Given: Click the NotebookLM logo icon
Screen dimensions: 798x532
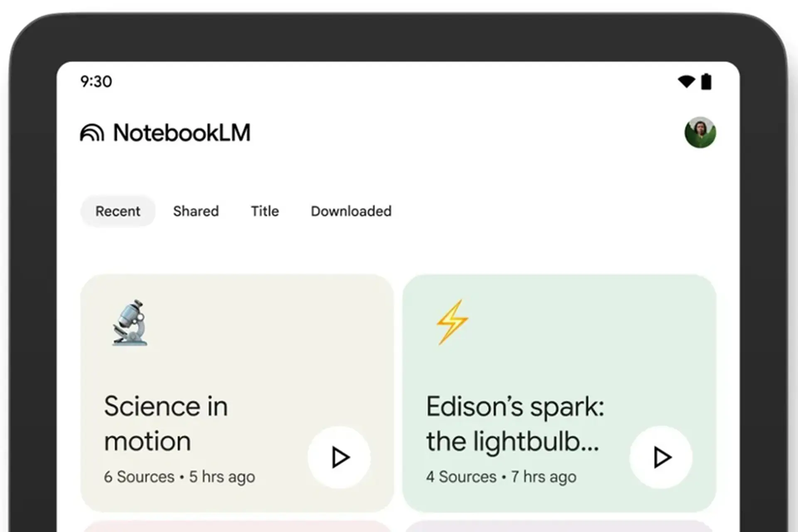Looking at the screenshot, I should pyautogui.click(x=92, y=133).
